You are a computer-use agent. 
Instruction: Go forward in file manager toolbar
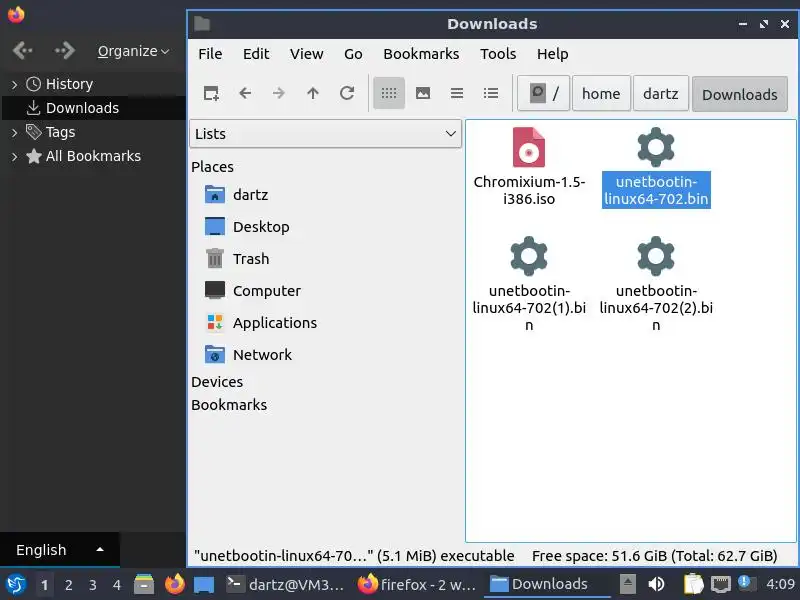[279, 93]
